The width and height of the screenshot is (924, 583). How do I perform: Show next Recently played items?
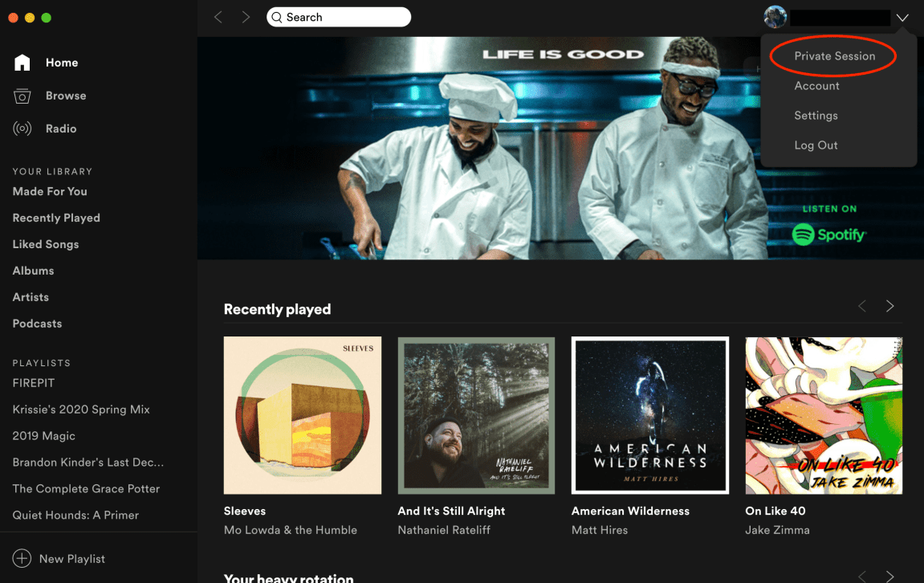[889, 306]
